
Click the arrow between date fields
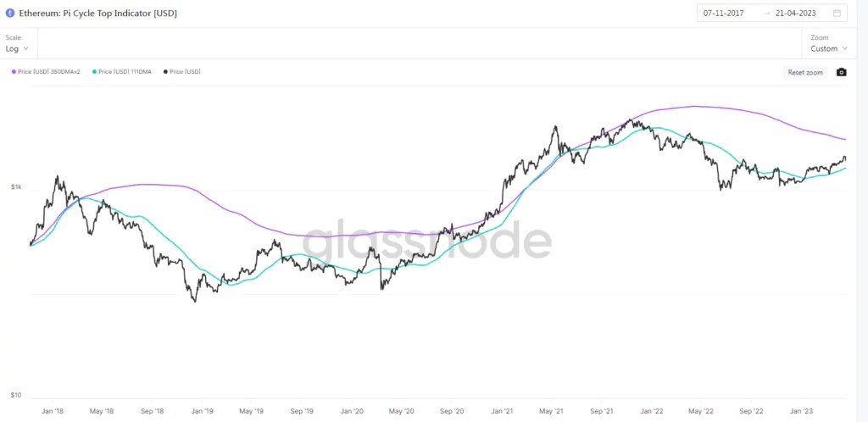766,14
